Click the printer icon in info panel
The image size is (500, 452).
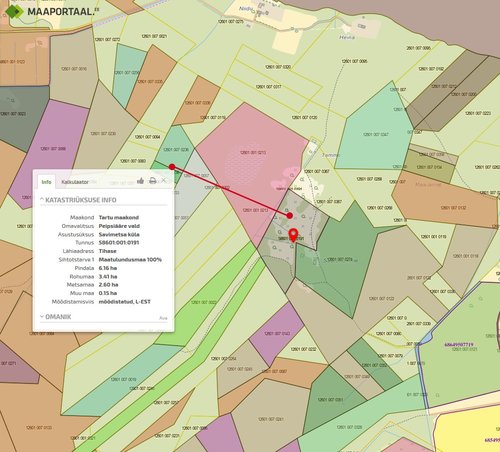coord(153,181)
